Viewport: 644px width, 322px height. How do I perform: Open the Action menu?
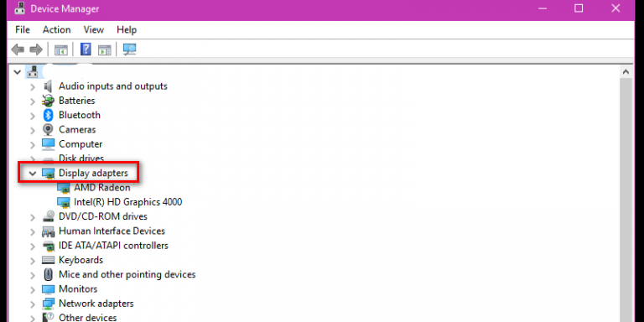tap(57, 29)
